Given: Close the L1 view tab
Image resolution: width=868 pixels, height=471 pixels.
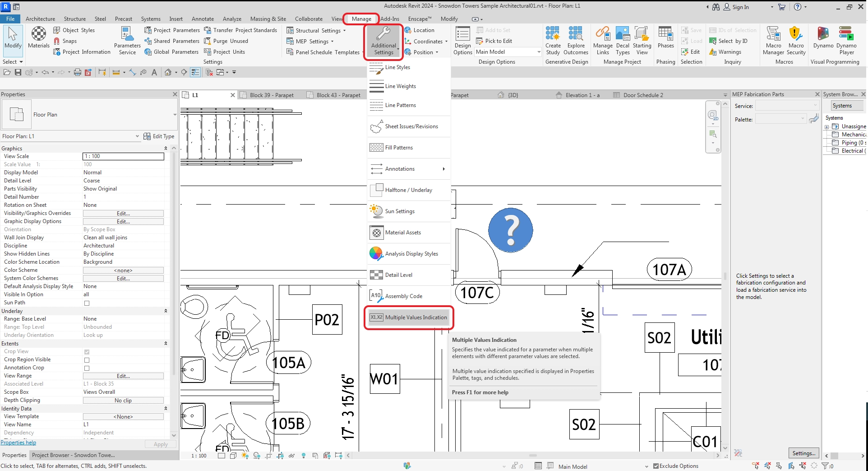Looking at the screenshot, I should click(233, 95).
